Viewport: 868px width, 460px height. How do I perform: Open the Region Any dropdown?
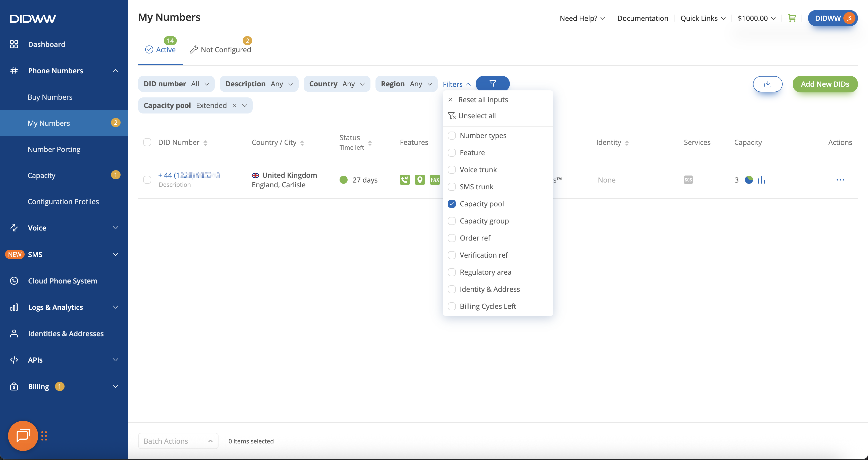click(x=406, y=84)
